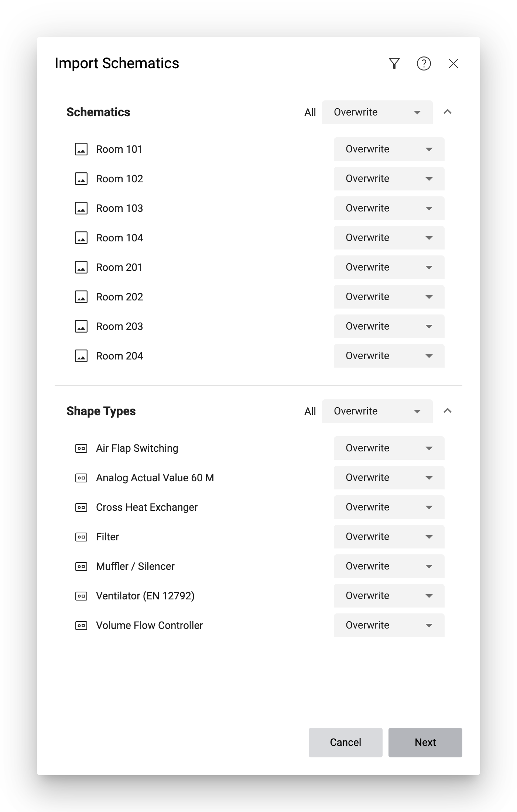Open the Muffler / Silencer Overwrite dropdown
The image size is (517, 812).
389,566
